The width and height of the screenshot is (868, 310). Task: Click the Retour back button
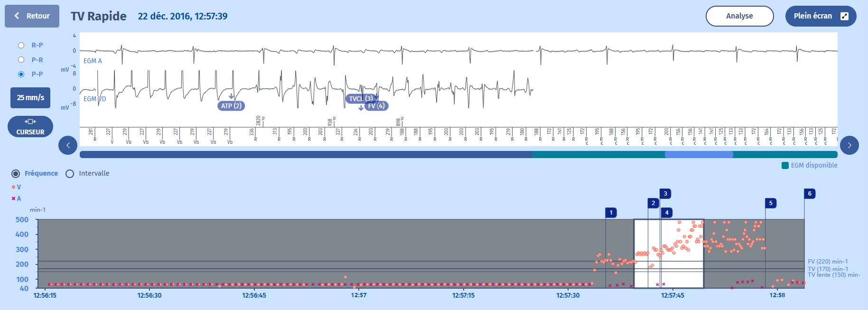[32, 16]
